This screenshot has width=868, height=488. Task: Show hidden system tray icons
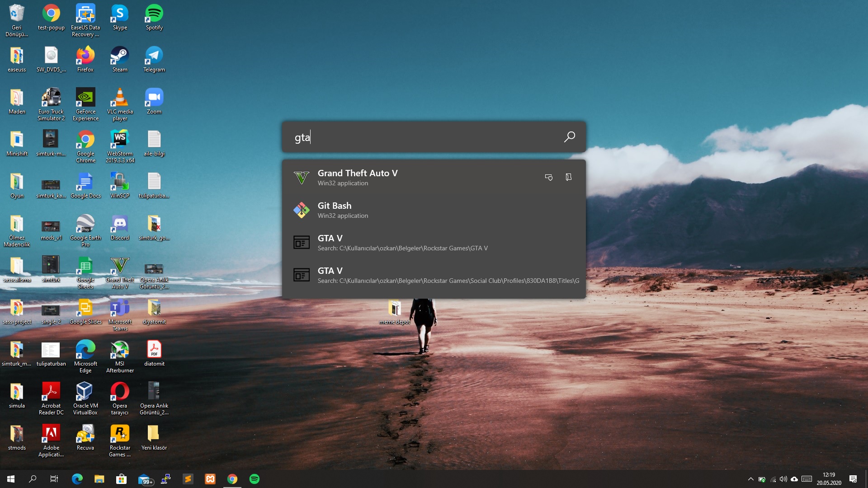(x=750, y=479)
